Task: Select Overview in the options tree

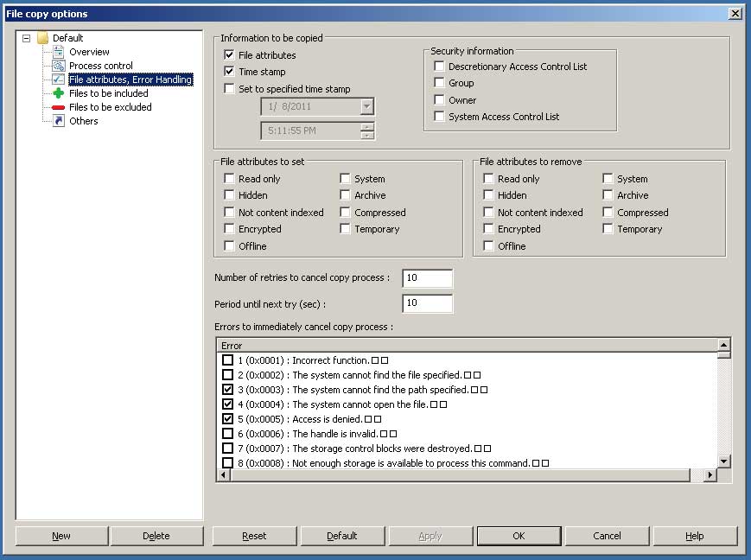Action: [x=89, y=52]
